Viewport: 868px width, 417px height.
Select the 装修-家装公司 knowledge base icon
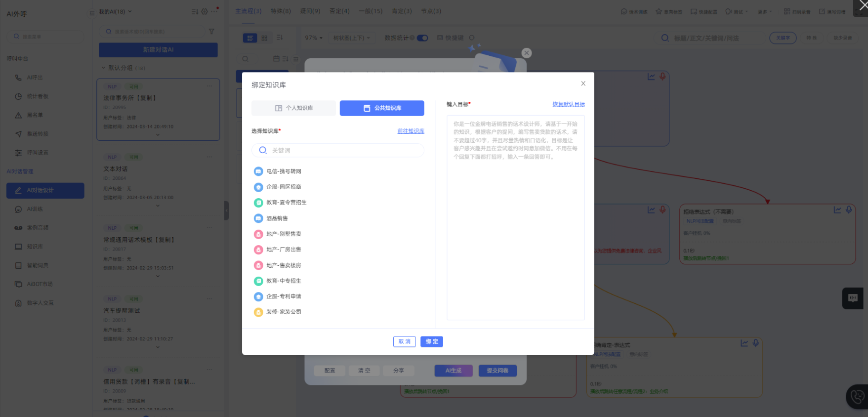click(258, 312)
